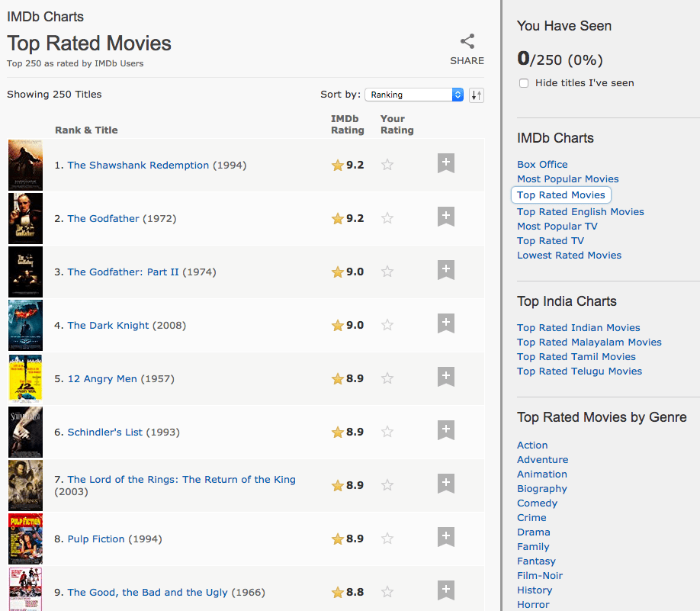The height and width of the screenshot is (611, 700).
Task: Rate 12 Angry Men with the star icon
Action: tap(387, 378)
